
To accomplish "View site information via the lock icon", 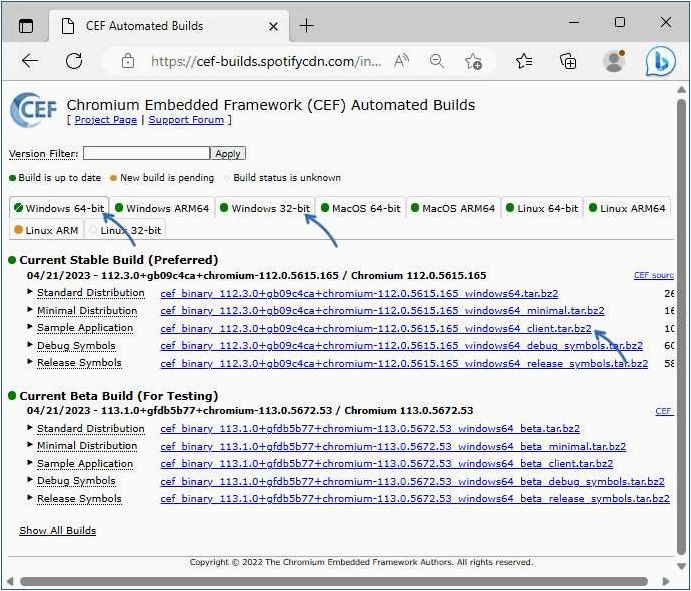I will (x=128, y=61).
